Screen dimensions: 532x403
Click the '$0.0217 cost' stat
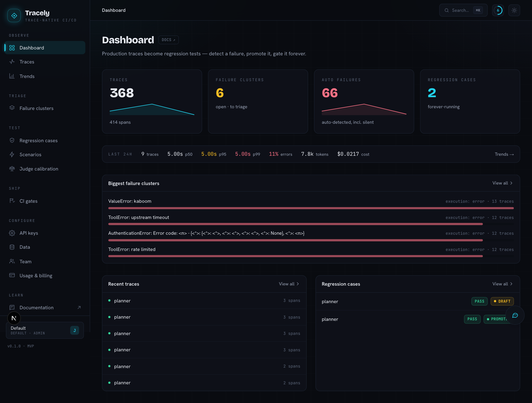353,154
